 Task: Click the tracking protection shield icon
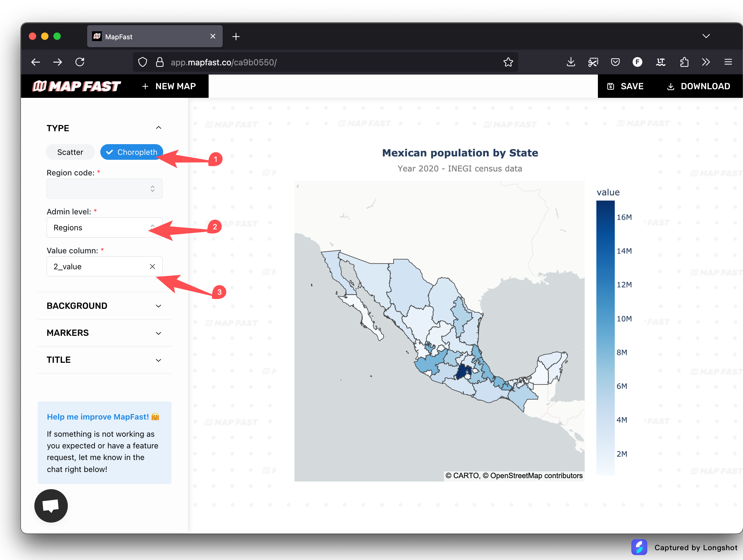(x=143, y=62)
